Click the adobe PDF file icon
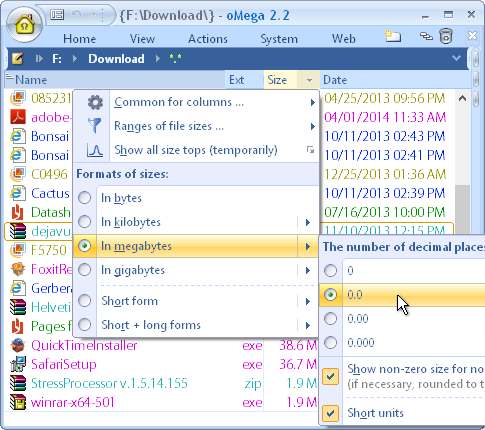Viewport: 485px width, 430px height. (18, 117)
